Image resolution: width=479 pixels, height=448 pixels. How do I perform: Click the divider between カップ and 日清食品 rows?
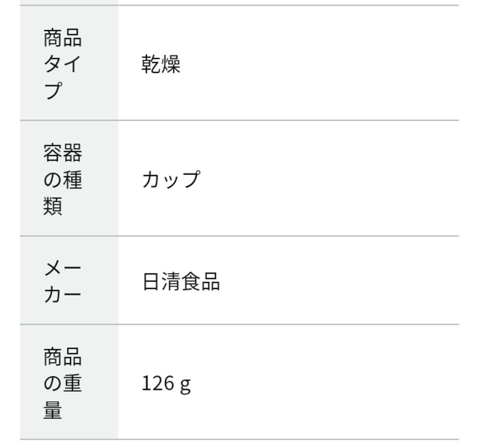(x=239, y=236)
